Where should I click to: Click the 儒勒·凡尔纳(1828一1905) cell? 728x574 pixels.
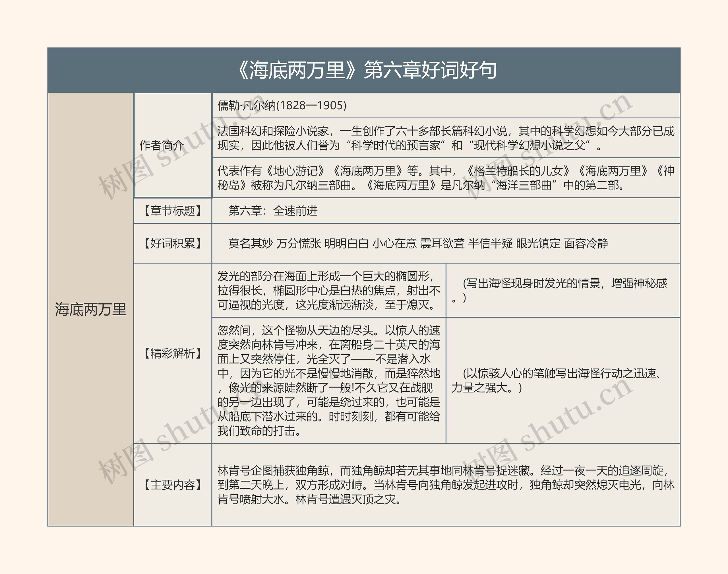pyautogui.click(x=446, y=106)
